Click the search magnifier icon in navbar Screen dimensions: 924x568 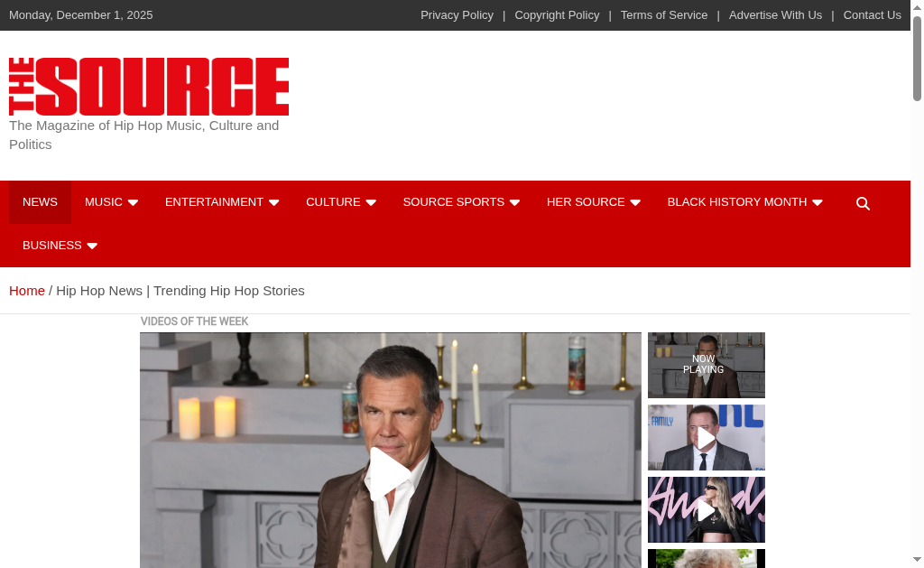pos(863,203)
